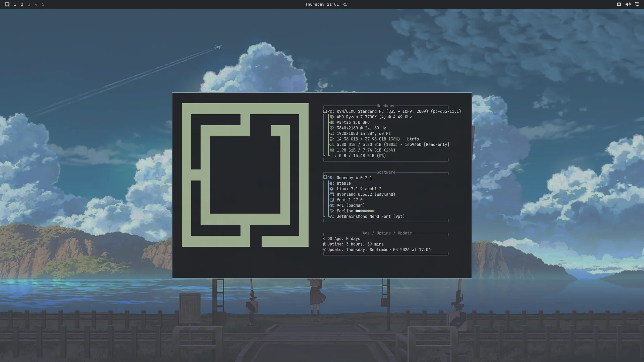Click the network monitor icon in tray
Viewport: 644px width, 362px height.
(x=637, y=4)
